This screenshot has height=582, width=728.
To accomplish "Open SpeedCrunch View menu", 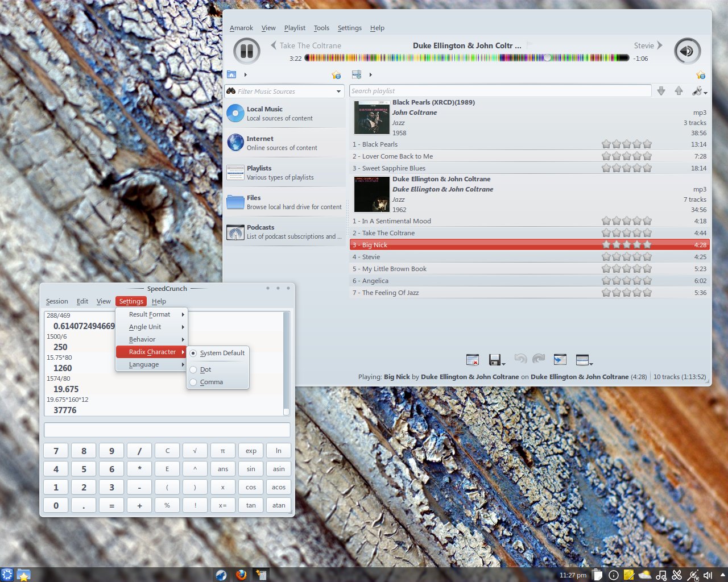I will point(104,301).
